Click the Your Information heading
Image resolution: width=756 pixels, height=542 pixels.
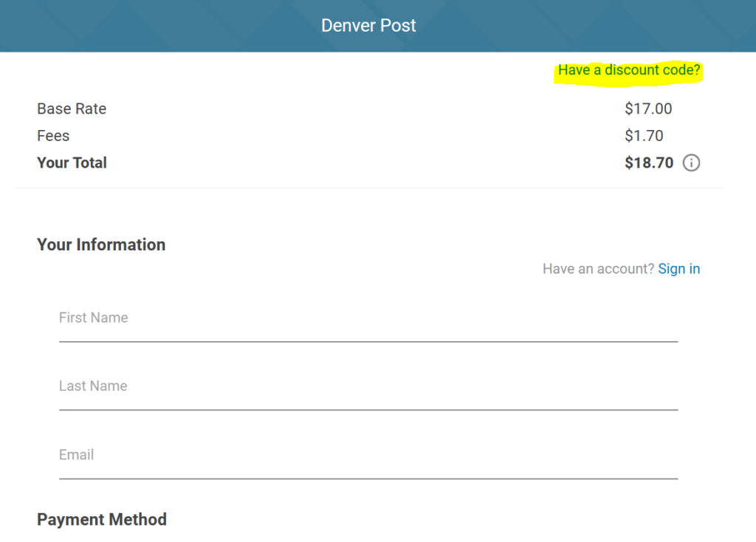[x=101, y=245]
